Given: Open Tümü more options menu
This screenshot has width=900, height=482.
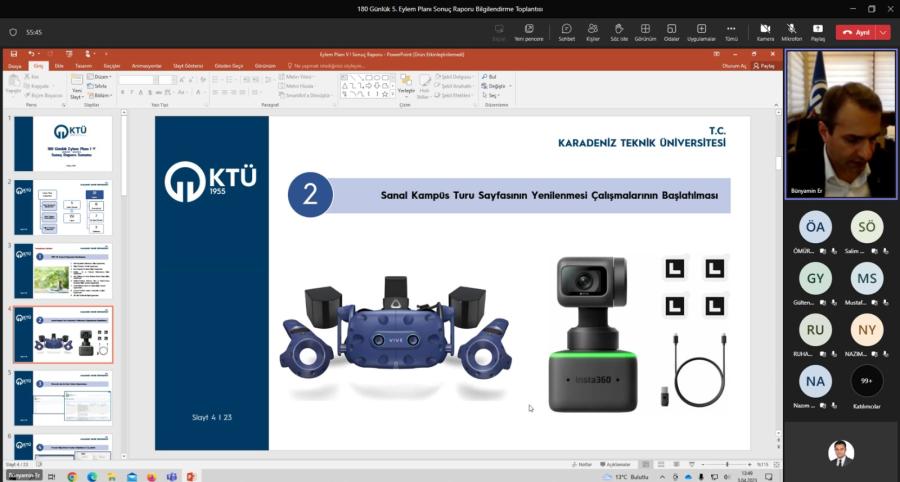Looking at the screenshot, I should (x=731, y=32).
